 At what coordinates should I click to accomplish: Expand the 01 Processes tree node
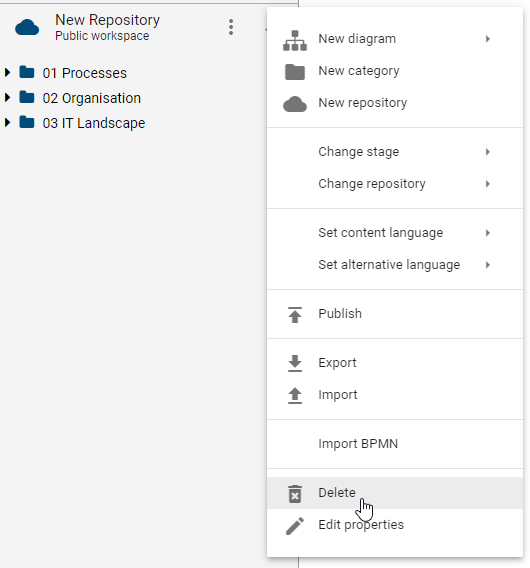pos(7,72)
